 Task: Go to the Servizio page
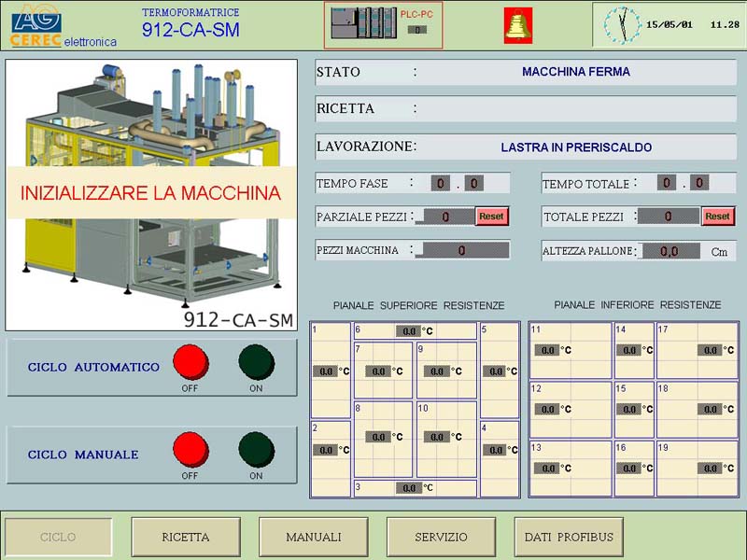click(441, 537)
